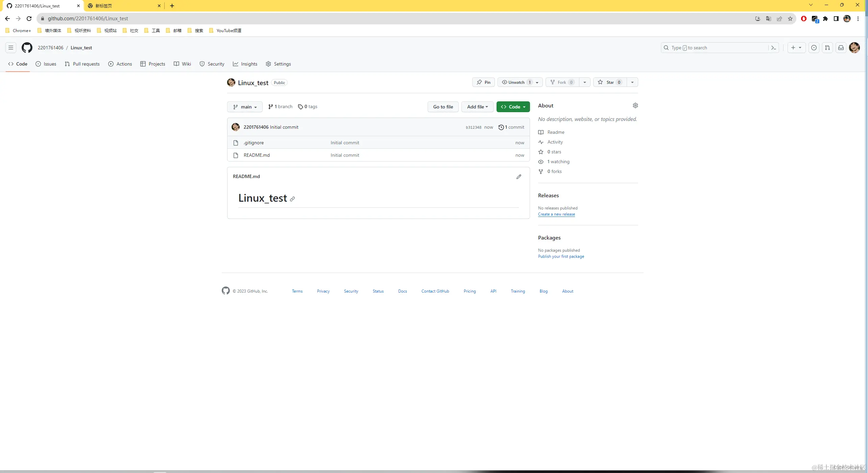Click the GitHub Octocat logo
Viewport: 868px width, 473px height.
27,48
